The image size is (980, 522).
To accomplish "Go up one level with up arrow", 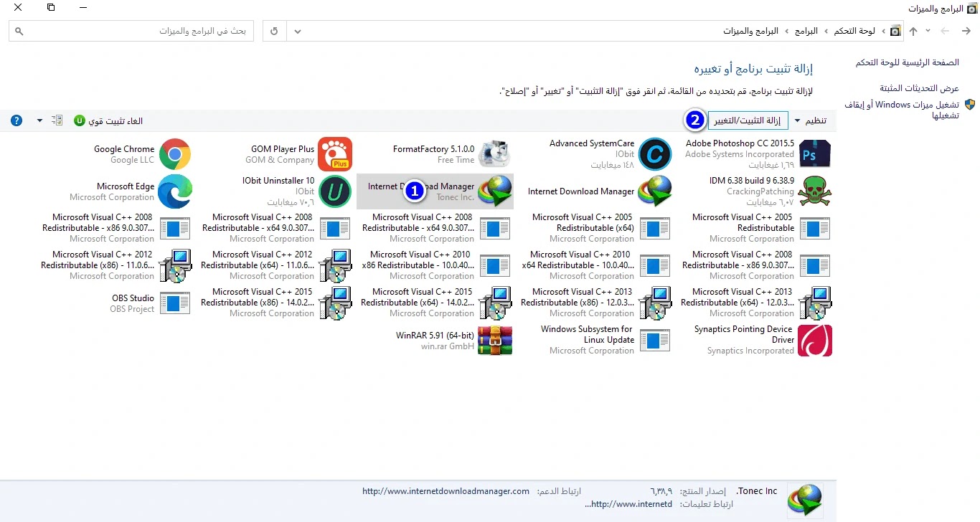I will [x=913, y=32].
